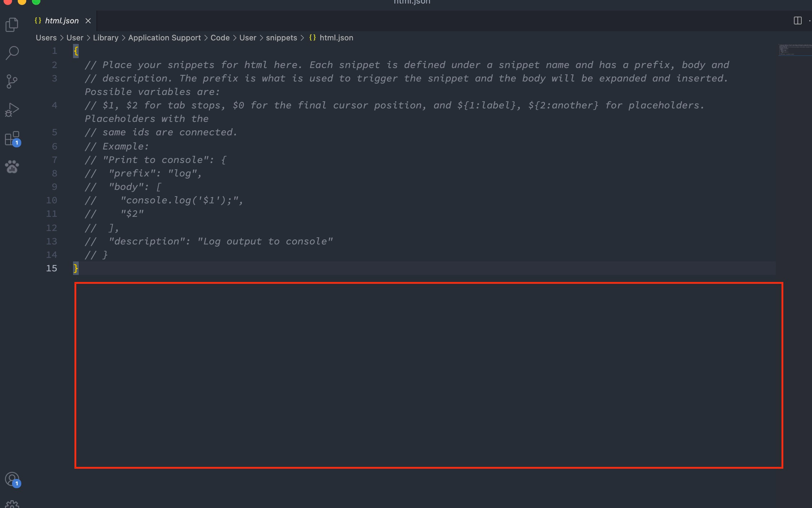Open the Source Control view
This screenshot has width=812, height=508.
click(12, 81)
